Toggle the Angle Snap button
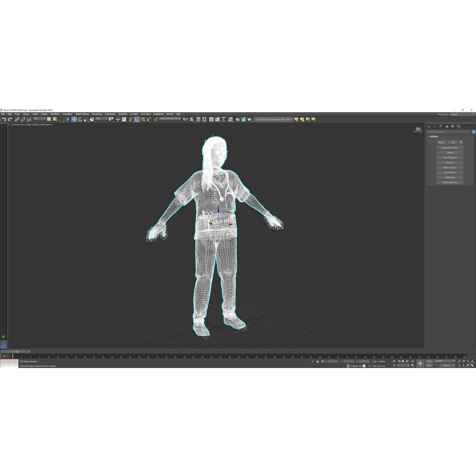 (137, 119)
